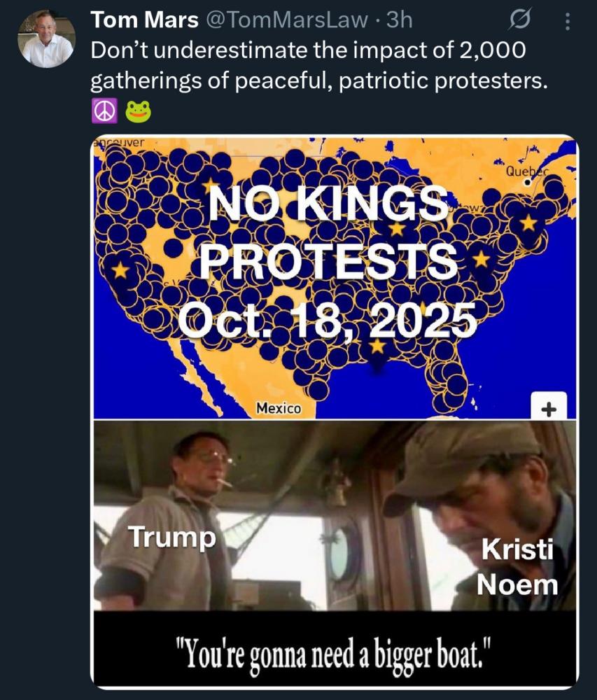Click the star nearest Quebec in the Northeast
Image resolution: width=597 pixels, height=700 pixels.
click(528, 223)
